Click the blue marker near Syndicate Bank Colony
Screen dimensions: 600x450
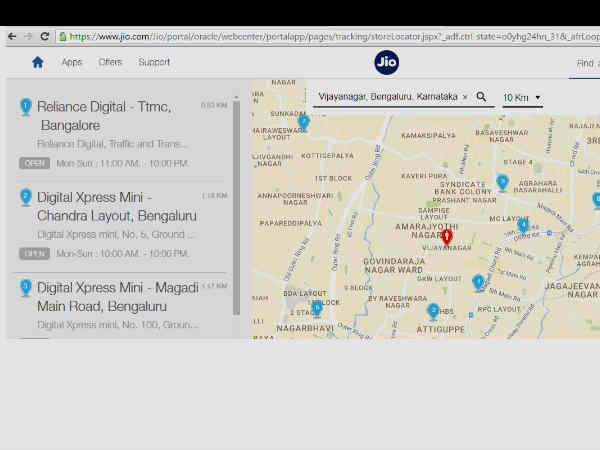coord(503,182)
